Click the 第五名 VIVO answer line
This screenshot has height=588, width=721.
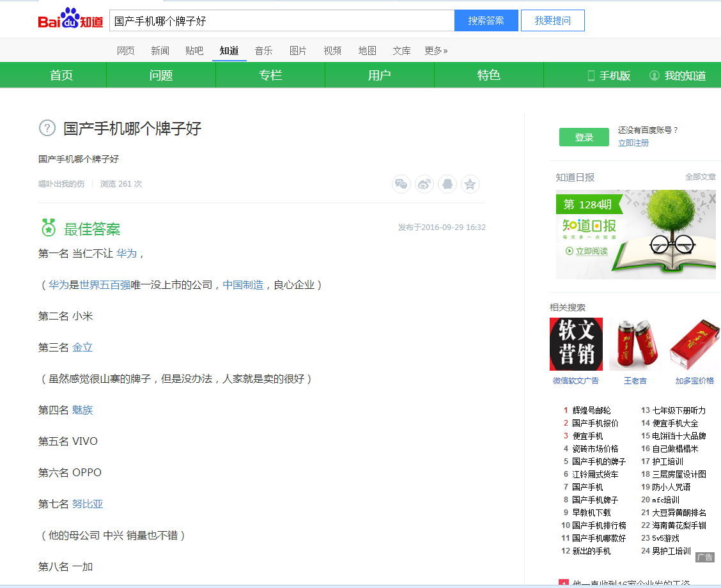click(68, 442)
